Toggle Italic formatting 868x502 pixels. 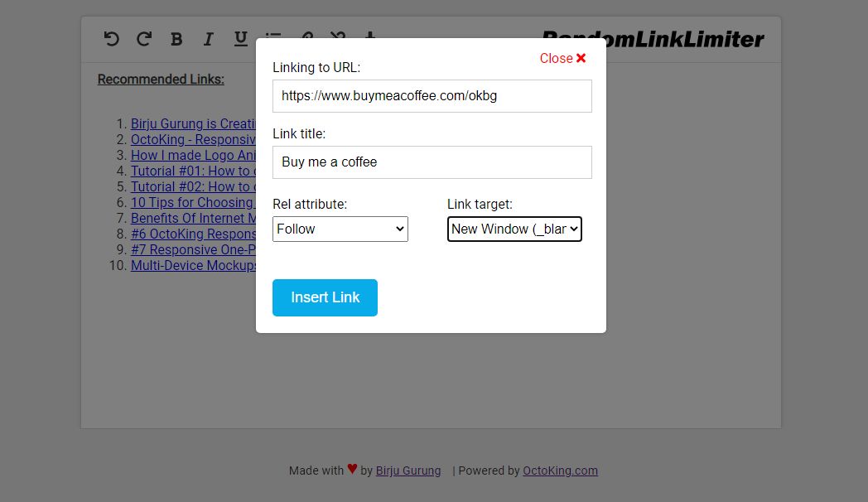click(x=208, y=38)
